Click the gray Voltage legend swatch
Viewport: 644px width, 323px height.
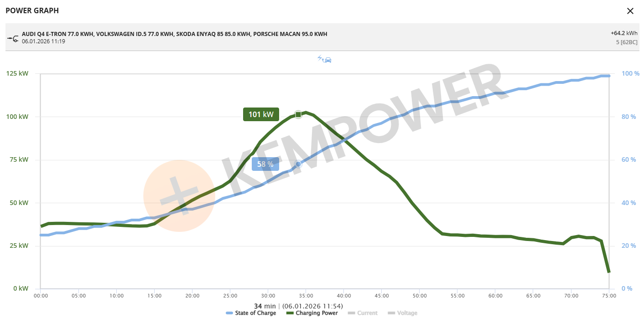[x=391, y=313]
